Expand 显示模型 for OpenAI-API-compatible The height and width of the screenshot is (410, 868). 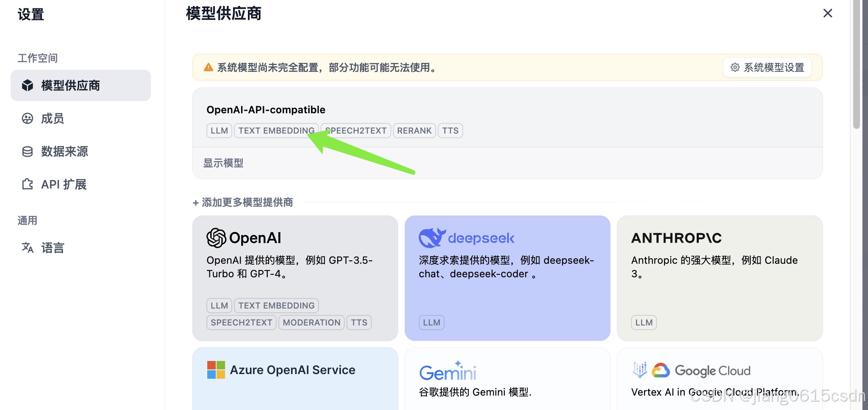point(223,163)
